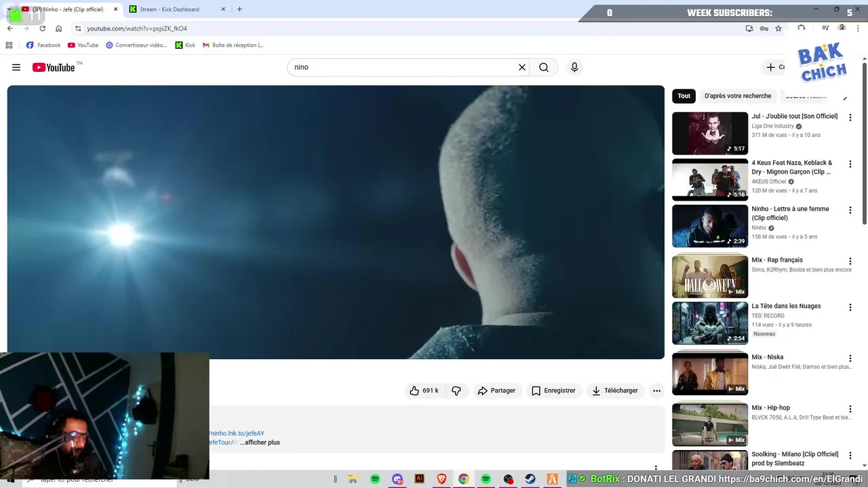Click the Enregistrer button
Image resolution: width=868 pixels, height=488 pixels.
[553, 390]
